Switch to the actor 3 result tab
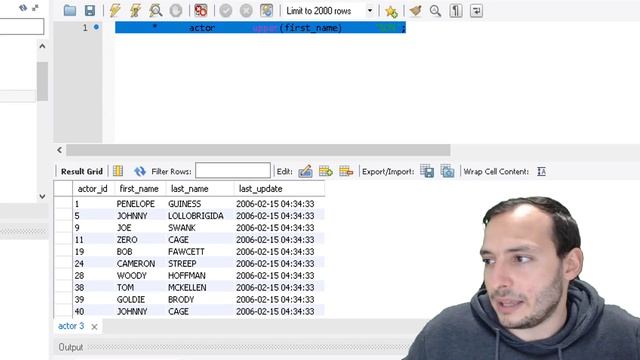The height and width of the screenshot is (360, 640). pyautogui.click(x=71, y=326)
